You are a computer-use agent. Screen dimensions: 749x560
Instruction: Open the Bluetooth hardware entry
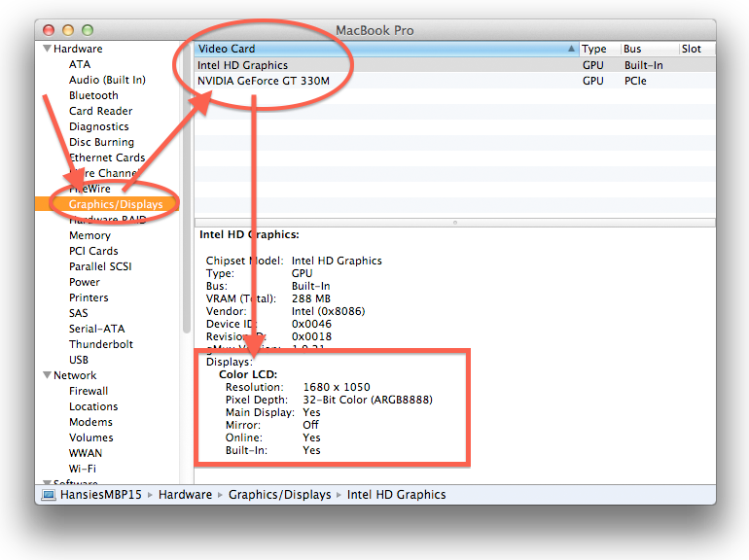click(x=93, y=95)
